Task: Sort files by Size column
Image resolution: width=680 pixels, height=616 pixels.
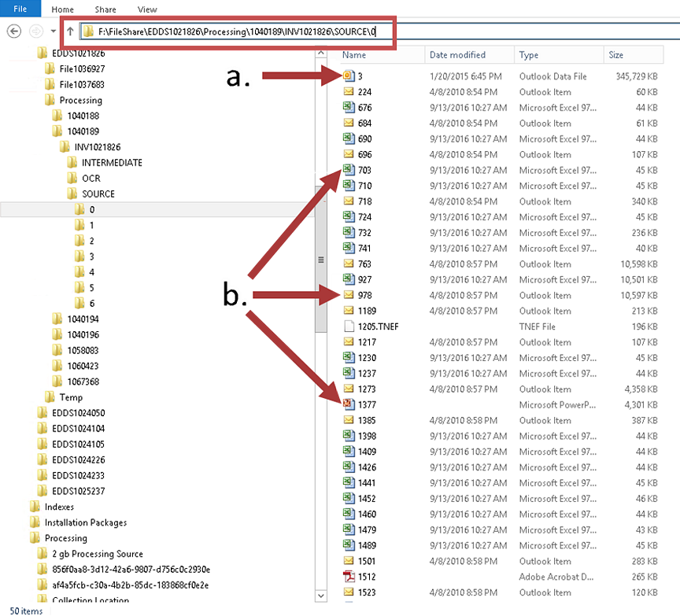Action: pos(634,55)
